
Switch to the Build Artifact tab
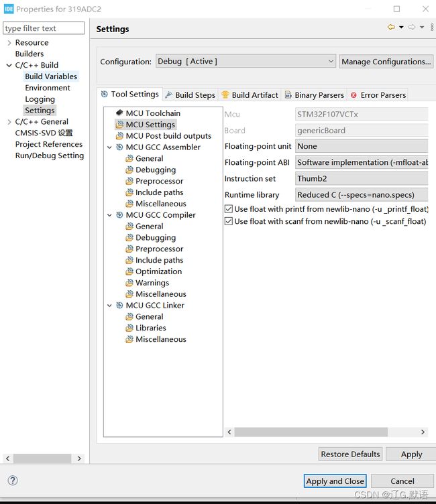tap(250, 94)
